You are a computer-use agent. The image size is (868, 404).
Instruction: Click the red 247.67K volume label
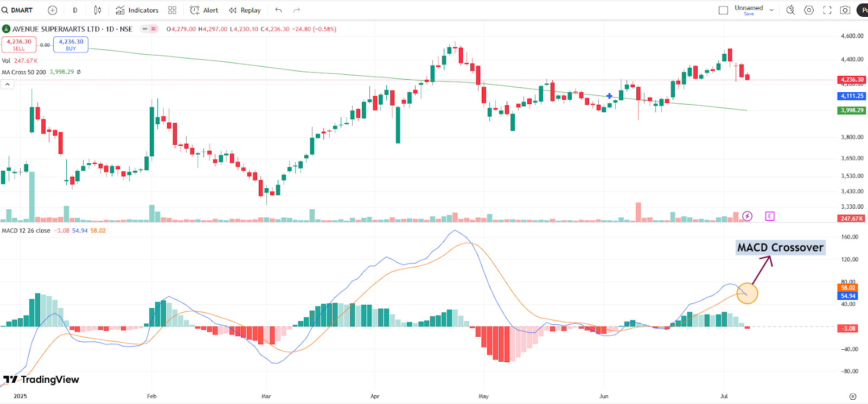click(x=852, y=219)
